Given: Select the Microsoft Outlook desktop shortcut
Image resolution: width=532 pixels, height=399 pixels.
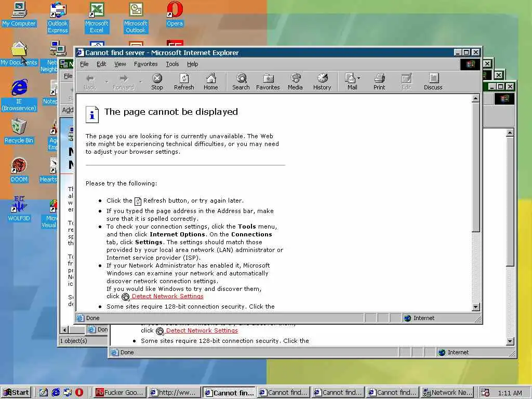Looking at the screenshot, I should 136,18.
